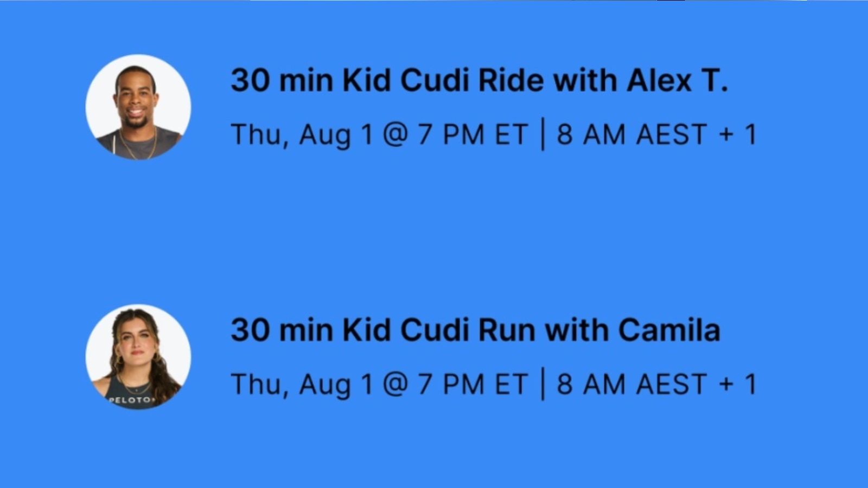Select '7 PM ET' time for Alex's ride
Image resolution: width=868 pixels, height=488 pixels.
[472, 134]
